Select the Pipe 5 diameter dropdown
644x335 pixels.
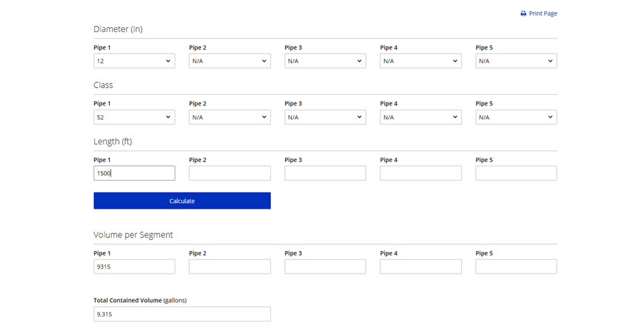516,61
